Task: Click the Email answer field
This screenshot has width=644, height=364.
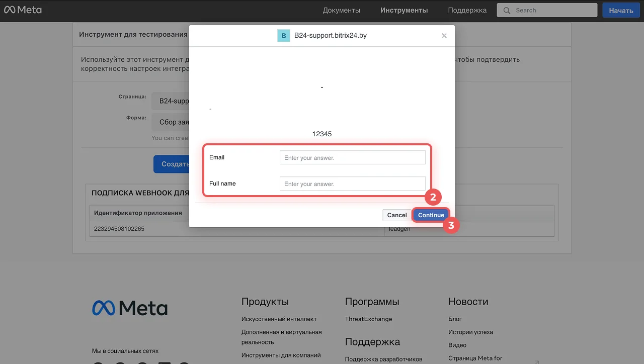Action: (x=352, y=158)
